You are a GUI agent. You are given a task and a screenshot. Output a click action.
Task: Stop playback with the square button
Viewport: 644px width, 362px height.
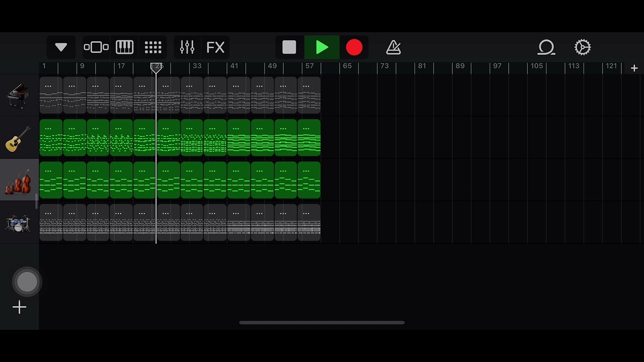pos(289,47)
